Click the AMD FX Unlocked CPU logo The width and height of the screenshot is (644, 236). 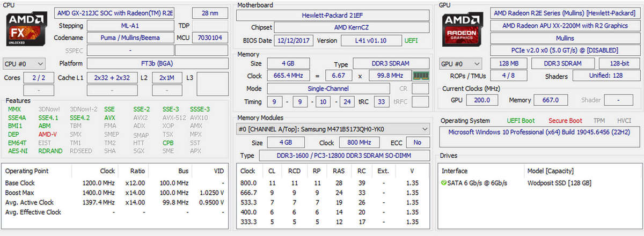click(25, 29)
